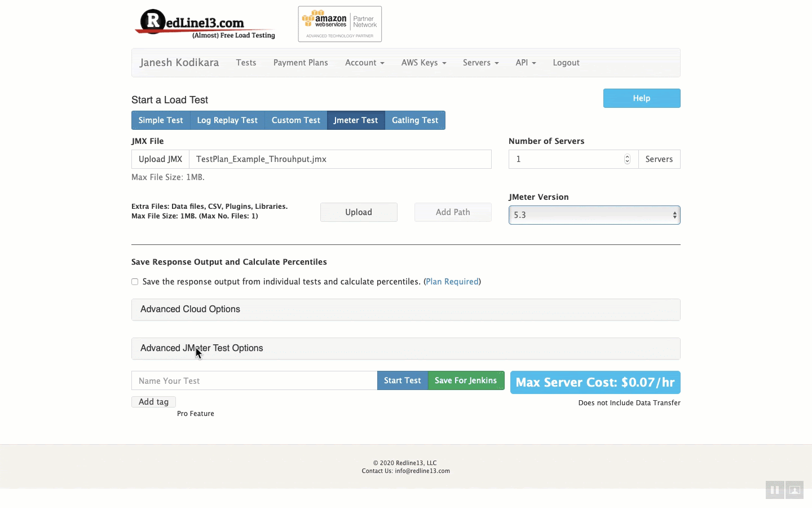This screenshot has width=812, height=508.
Task: Open the JMeter Version 5.3 dropdown
Action: click(594, 215)
